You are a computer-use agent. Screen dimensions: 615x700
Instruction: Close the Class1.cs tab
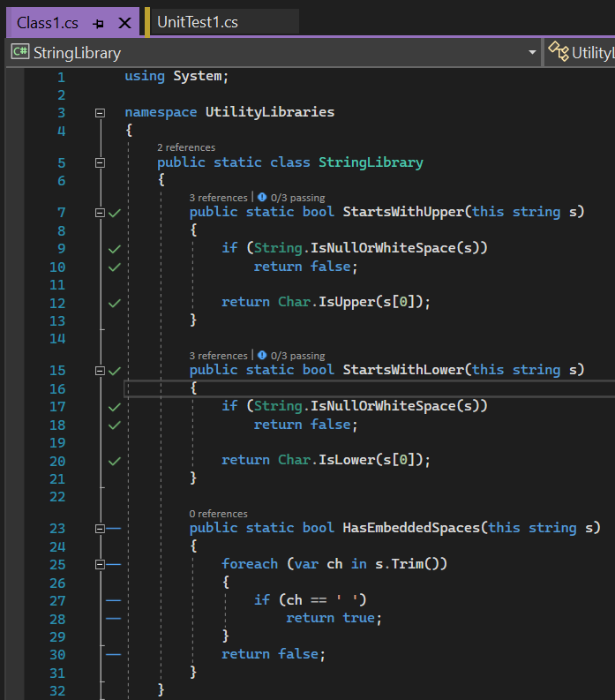point(124,23)
